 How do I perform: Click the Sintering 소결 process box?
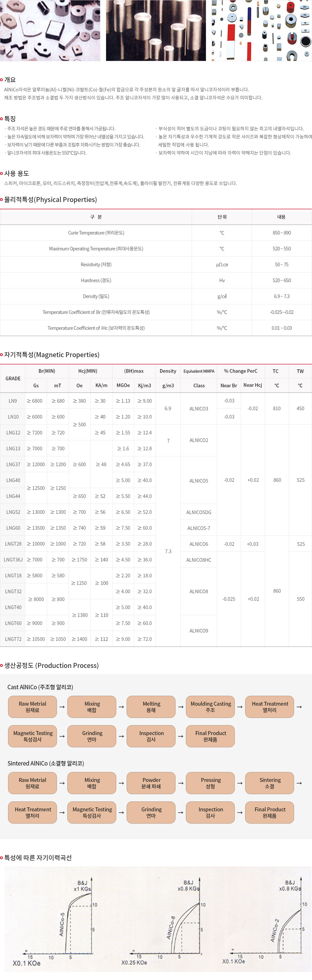[269, 782]
